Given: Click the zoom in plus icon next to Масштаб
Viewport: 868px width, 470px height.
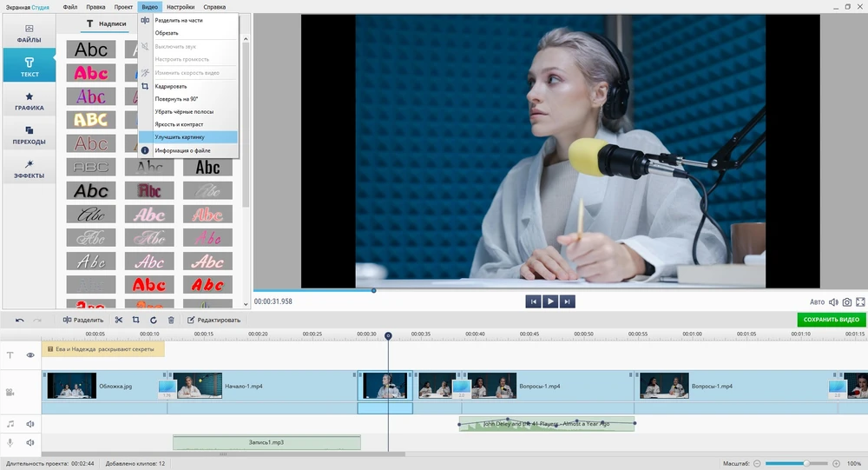Looking at the screenshot, I should coord(838,463).
